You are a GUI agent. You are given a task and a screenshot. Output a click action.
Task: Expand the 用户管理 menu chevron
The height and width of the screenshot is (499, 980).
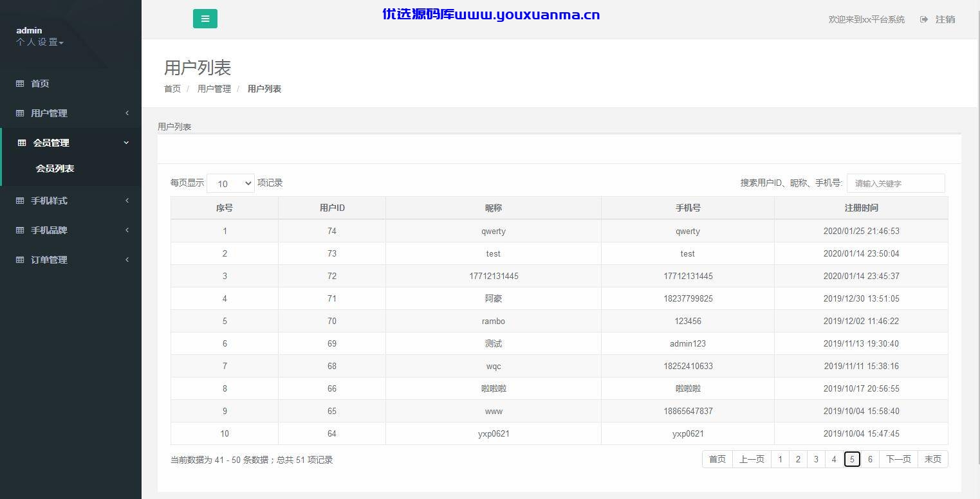pyautogui.click(x=127, y=113)
